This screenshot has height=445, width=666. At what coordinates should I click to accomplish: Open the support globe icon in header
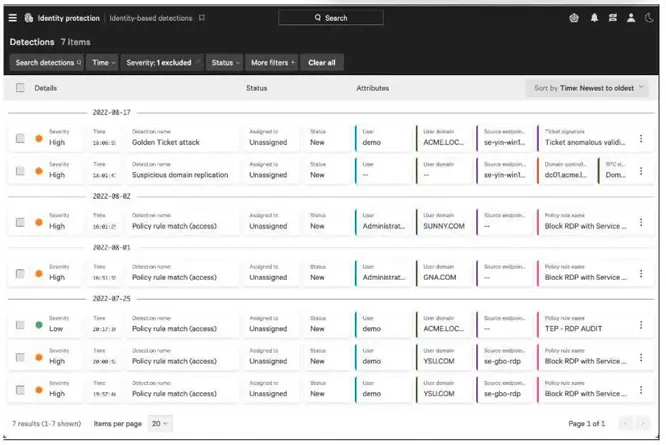click(x=574, y=18)
